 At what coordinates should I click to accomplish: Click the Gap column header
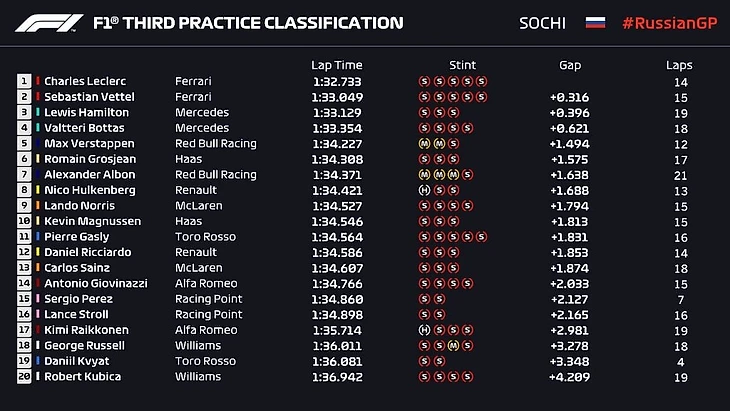coord(570,65)
